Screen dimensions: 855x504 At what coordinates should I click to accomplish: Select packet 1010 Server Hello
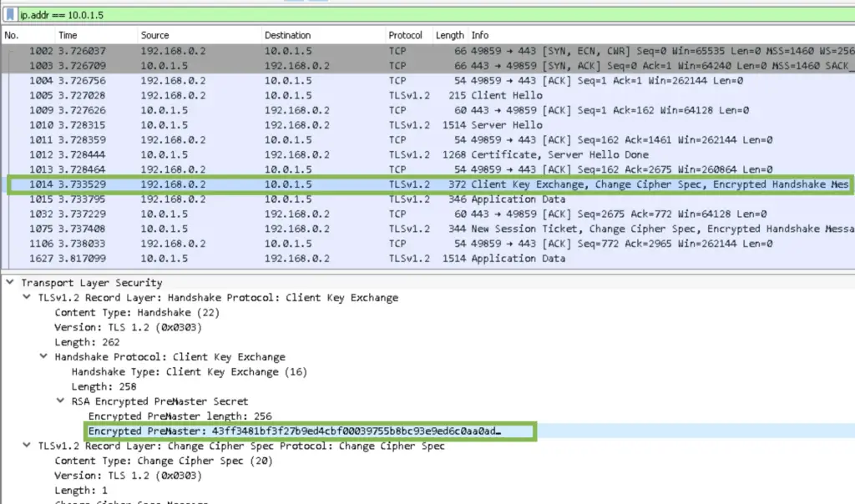428,125
